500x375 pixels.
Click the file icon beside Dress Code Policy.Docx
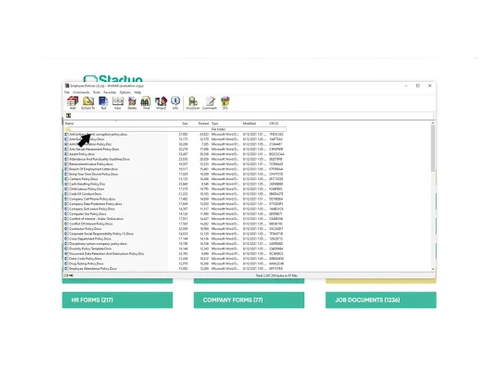66,259
